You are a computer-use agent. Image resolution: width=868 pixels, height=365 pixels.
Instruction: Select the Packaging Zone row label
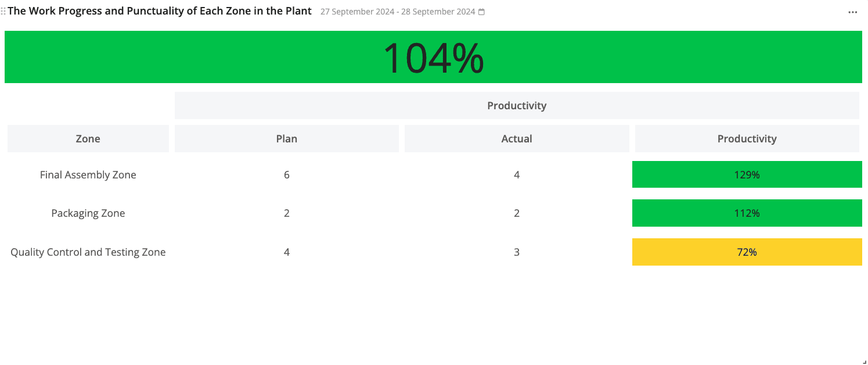88,213
